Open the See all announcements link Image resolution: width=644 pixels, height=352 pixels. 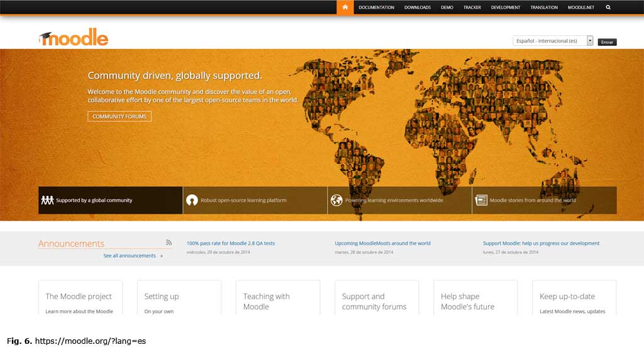coord(130,256)
